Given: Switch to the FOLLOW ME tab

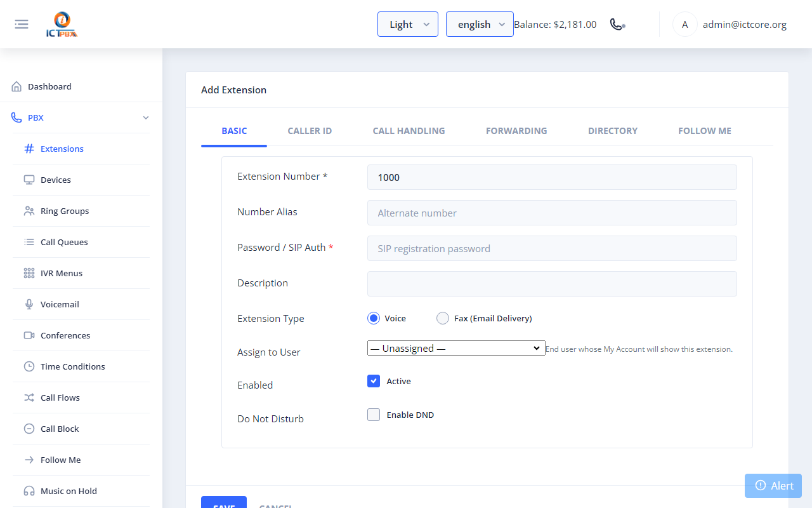Looking at the screenshot, I should [x=705, y=131].
